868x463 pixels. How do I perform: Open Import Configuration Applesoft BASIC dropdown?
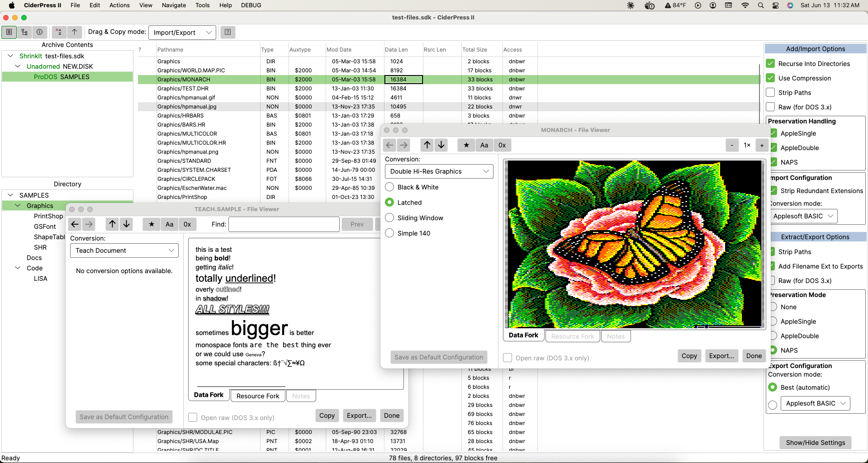coord(803,216)
